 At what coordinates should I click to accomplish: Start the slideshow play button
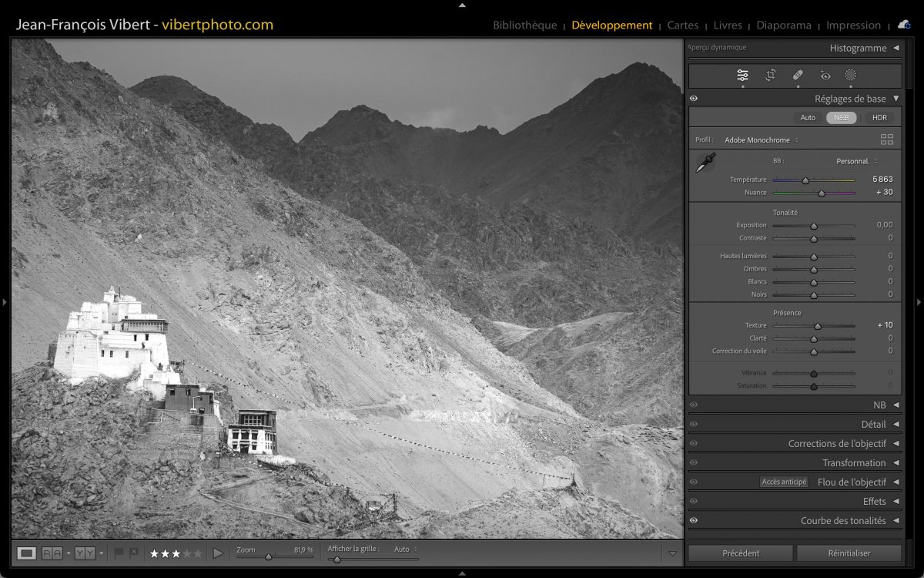click(x=218, y=553)
